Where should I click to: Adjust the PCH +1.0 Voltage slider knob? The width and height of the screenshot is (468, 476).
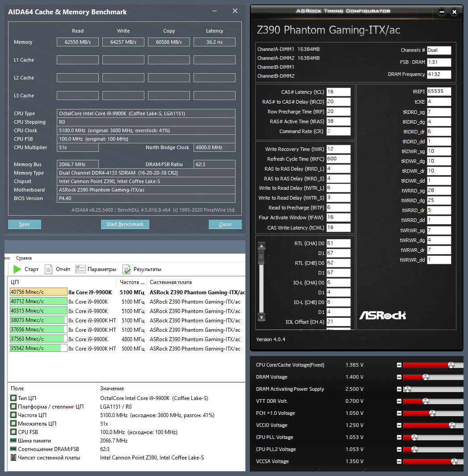[432, 413]
